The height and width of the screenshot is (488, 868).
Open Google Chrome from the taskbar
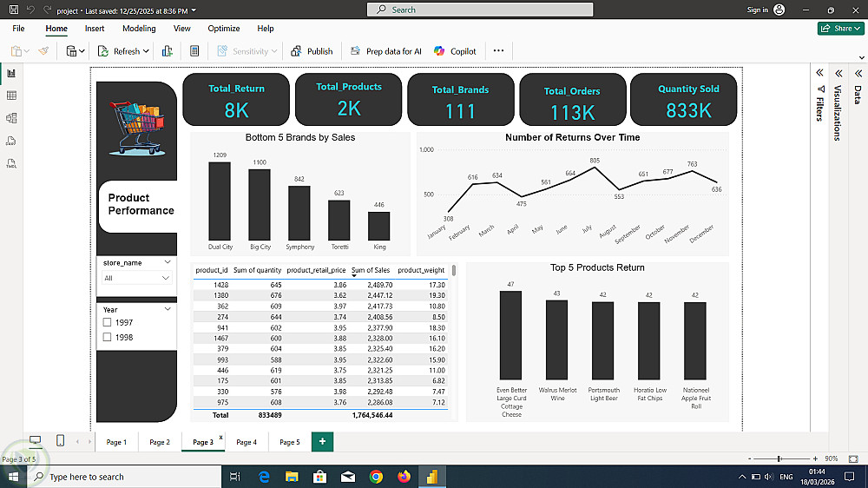coord(376,477)
